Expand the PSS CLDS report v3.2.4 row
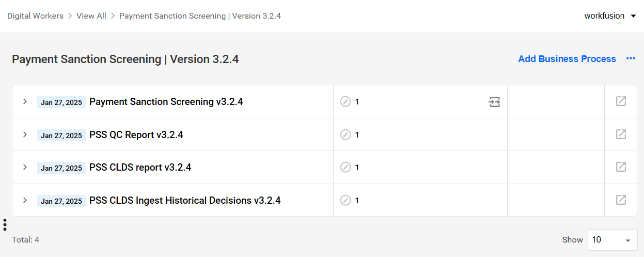This screenshot has width=644, height=257. coord(25,167)
